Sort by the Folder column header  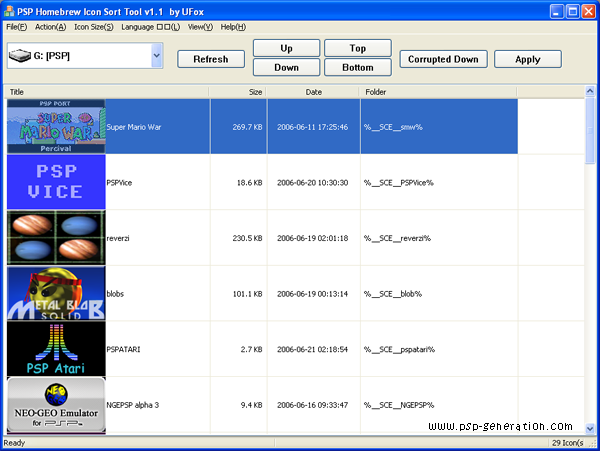click(438, 92)
